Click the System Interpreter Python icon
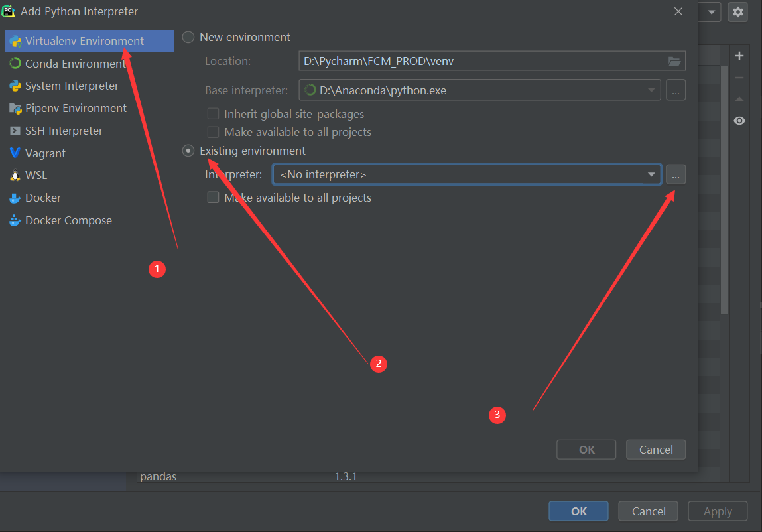762x532 pixels. [15, 86]
